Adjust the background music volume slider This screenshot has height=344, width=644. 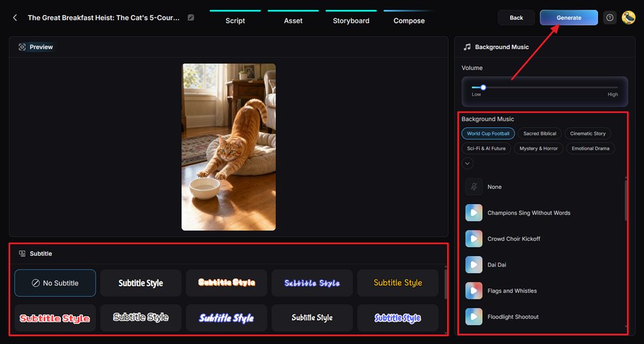pyautogui.click(x=545, y=87)
